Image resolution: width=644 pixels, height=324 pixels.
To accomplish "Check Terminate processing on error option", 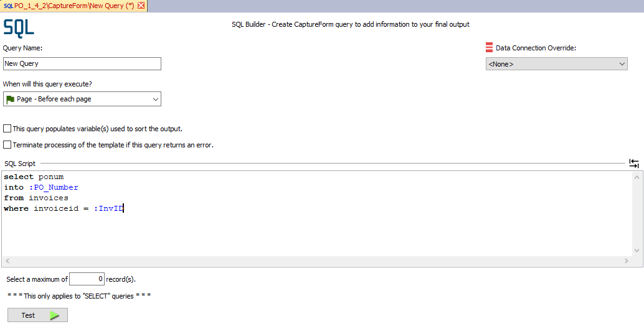I will click(x=7, y=145).
